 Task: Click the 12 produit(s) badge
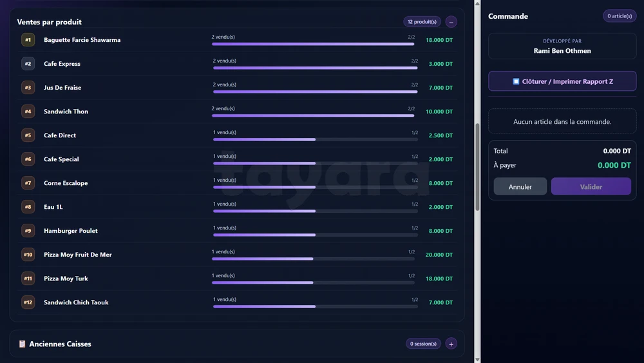tap(422, 22)
